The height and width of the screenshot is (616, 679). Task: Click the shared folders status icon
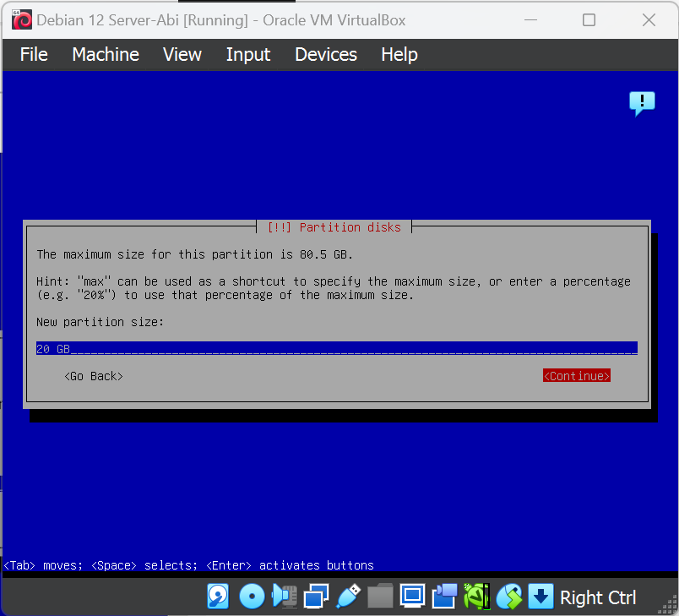point(380,597)
